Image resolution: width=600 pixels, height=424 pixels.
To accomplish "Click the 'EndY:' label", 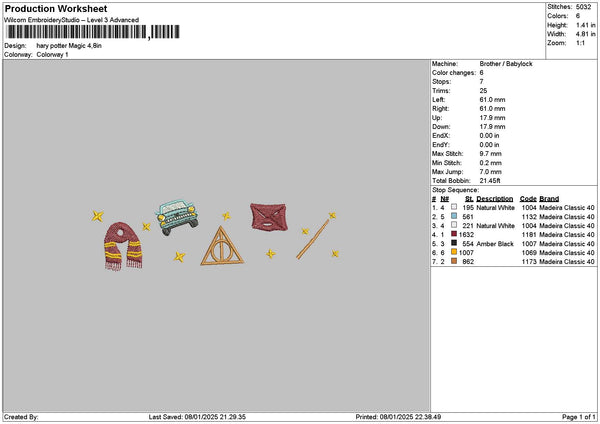I will (441, 145).
